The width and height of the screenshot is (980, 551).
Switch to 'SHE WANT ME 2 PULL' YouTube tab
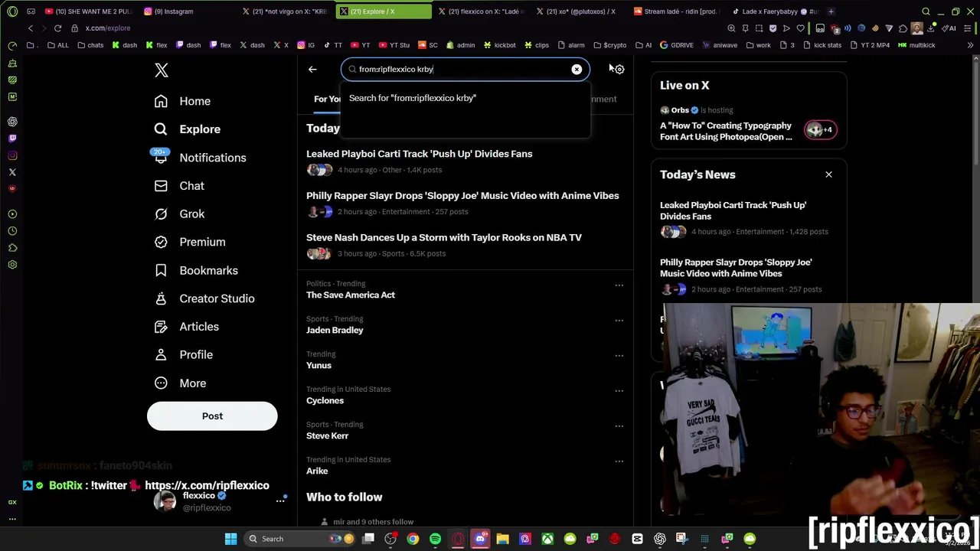88,11
